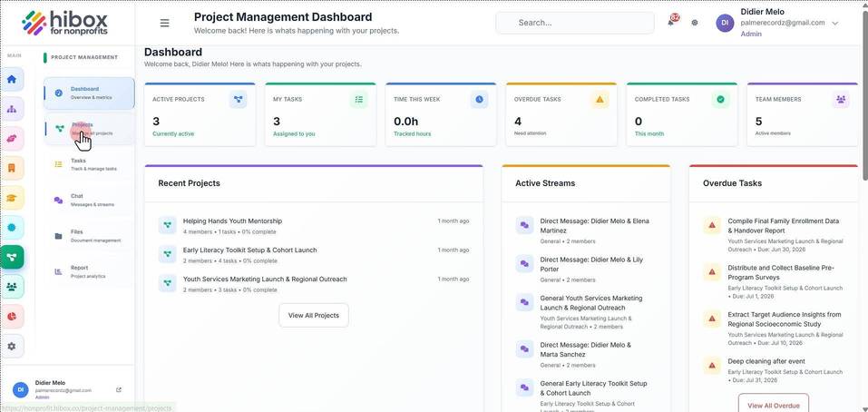Click the Completed Tasks checkmark icon

click(x=720, y=100)
